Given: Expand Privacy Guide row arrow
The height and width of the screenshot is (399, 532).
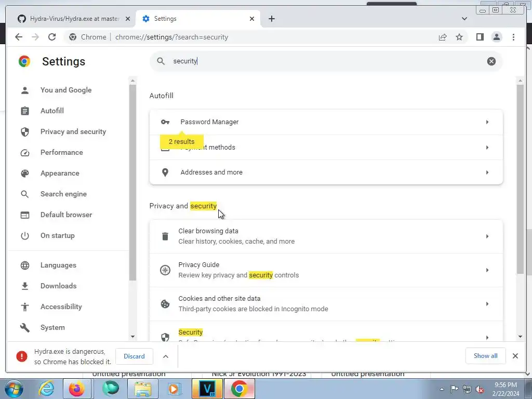Looking at the screenshot, I should 487,270.
